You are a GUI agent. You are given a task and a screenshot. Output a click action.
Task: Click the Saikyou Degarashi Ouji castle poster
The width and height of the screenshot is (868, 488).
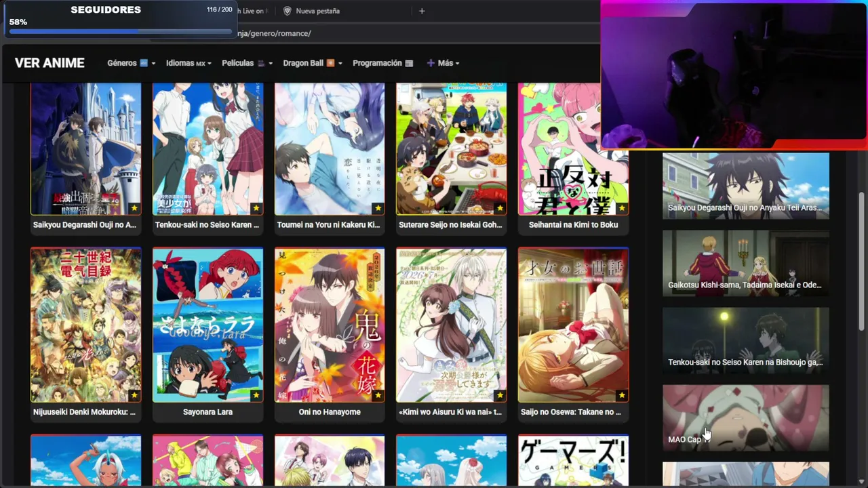(x=86, y=148)
